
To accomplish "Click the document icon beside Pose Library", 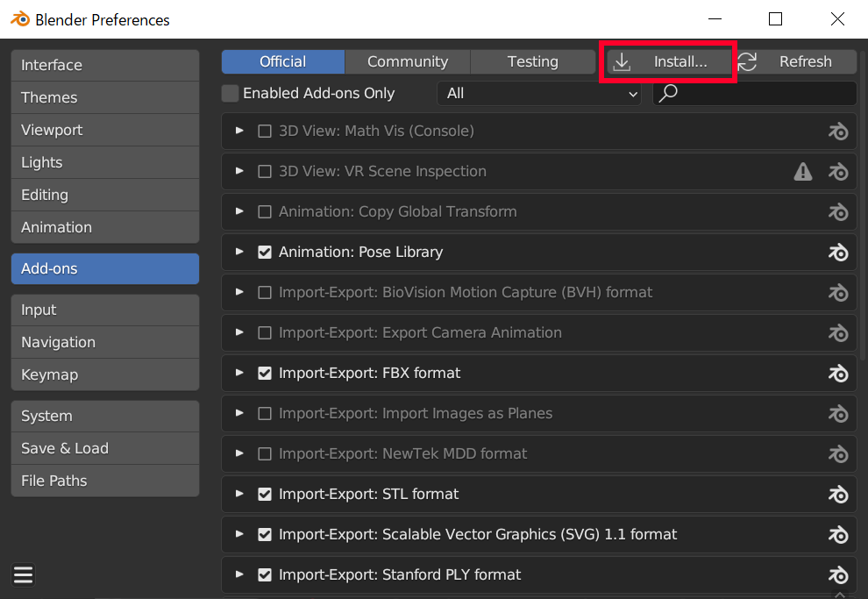I will [x=838, y=252].
